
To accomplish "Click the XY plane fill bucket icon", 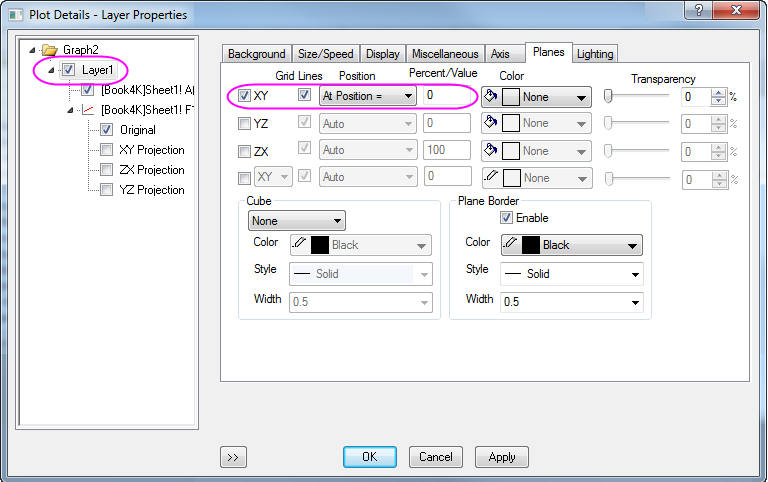I will [x=490, y=96].
